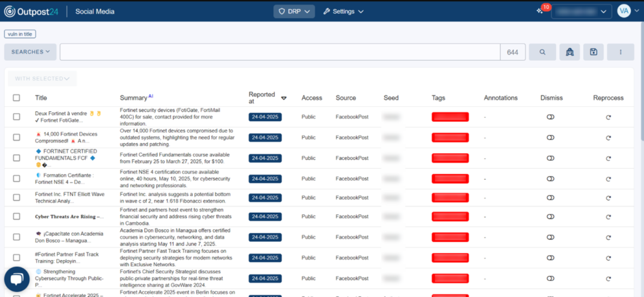Click the red tag on first row
The image size is (644, 297).
pyautogui.click(x=450, y=117)
